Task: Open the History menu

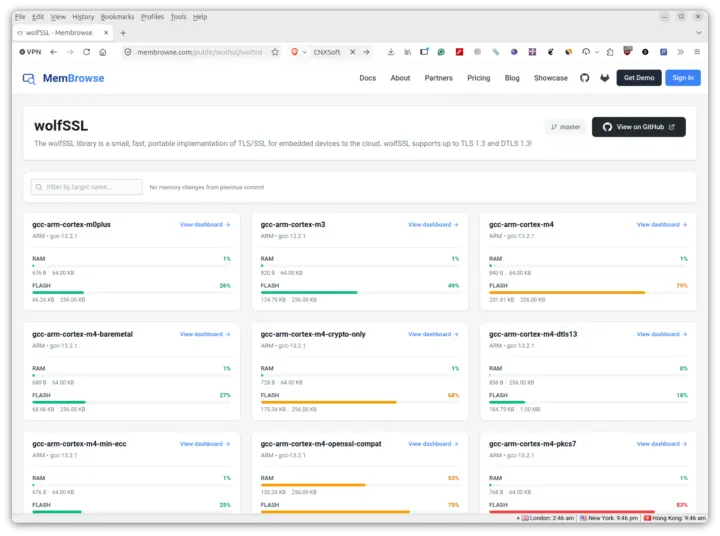Action: [x=83, y=17]
